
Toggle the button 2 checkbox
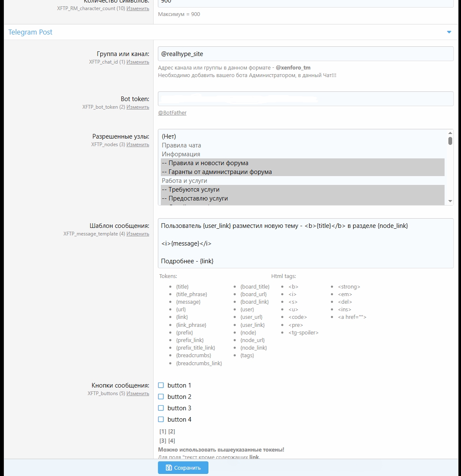(x=161, y=396)
